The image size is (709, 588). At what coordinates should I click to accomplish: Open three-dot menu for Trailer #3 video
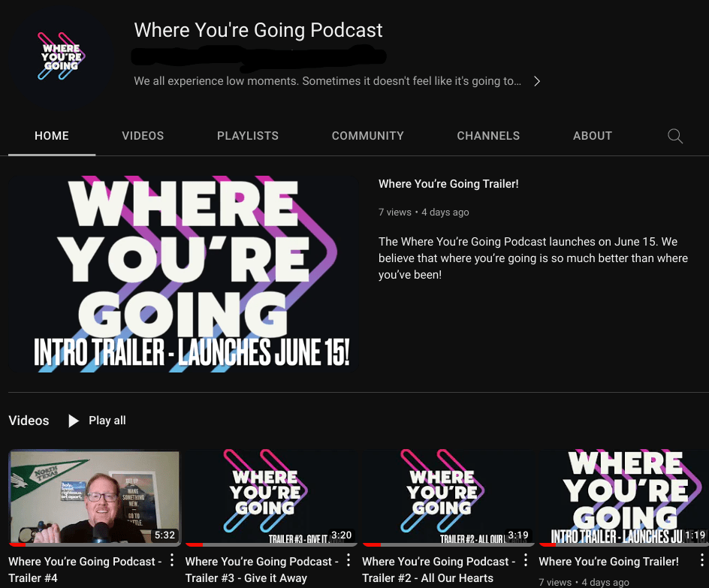pyautogui.click(x=348, y=561)
